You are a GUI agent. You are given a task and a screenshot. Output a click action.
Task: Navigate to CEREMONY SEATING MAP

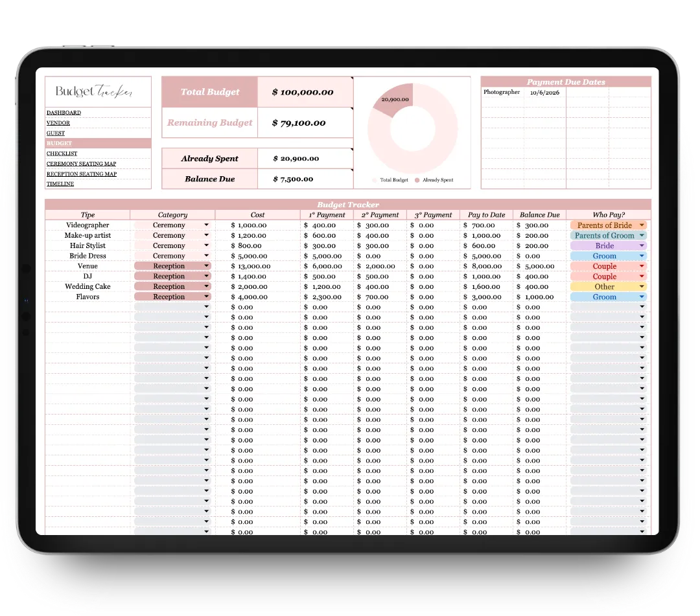(x=81, y=164)
